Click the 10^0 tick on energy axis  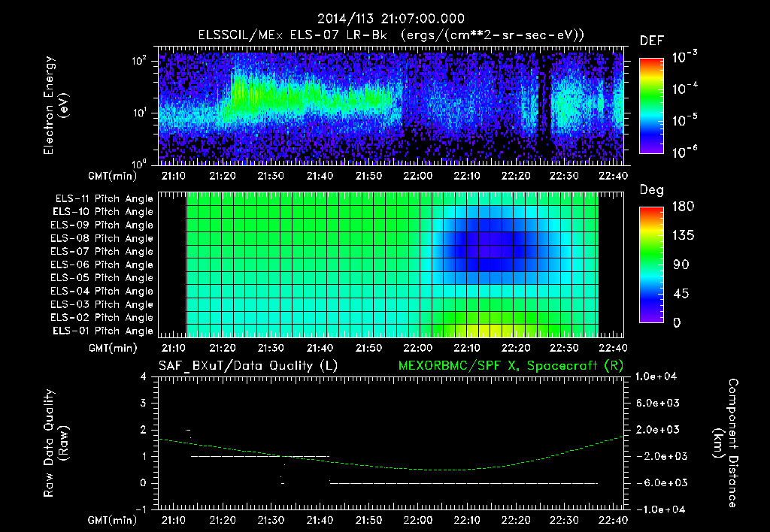(140, 164)
